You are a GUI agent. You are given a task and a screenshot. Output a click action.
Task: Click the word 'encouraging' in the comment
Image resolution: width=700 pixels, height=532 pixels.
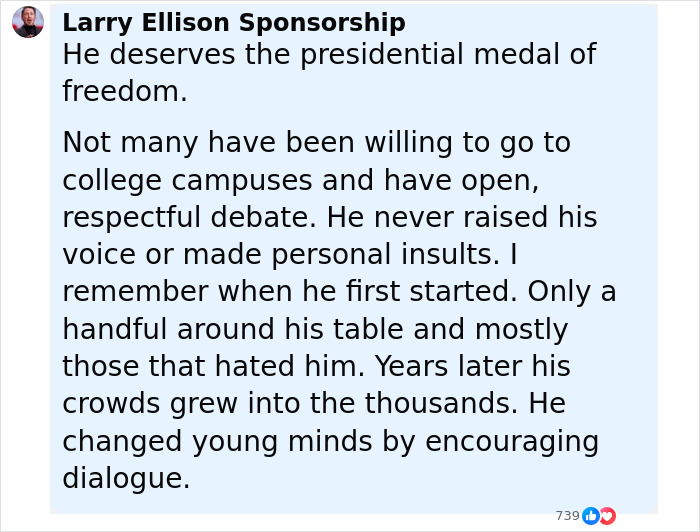click(x=511, y=441)
